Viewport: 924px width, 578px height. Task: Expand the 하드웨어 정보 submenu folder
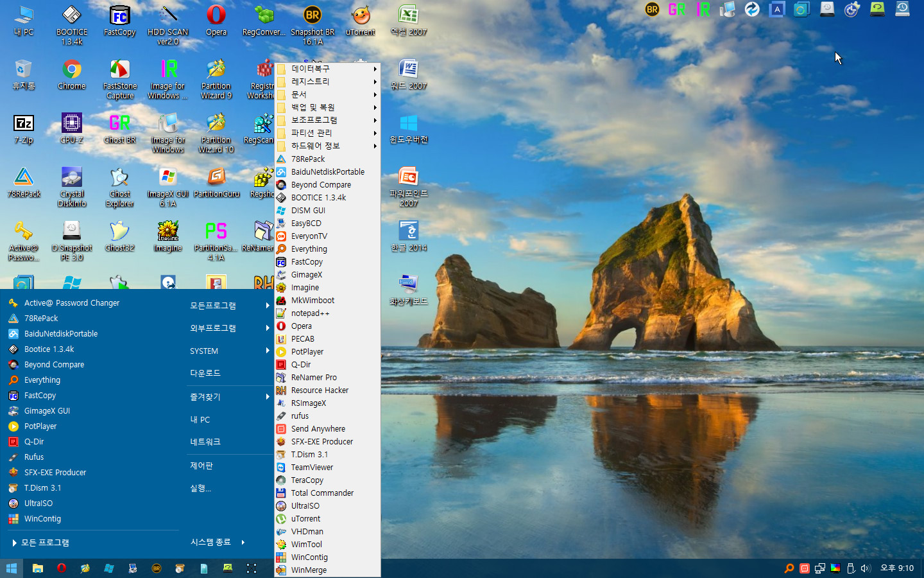[x=327, y=146]
